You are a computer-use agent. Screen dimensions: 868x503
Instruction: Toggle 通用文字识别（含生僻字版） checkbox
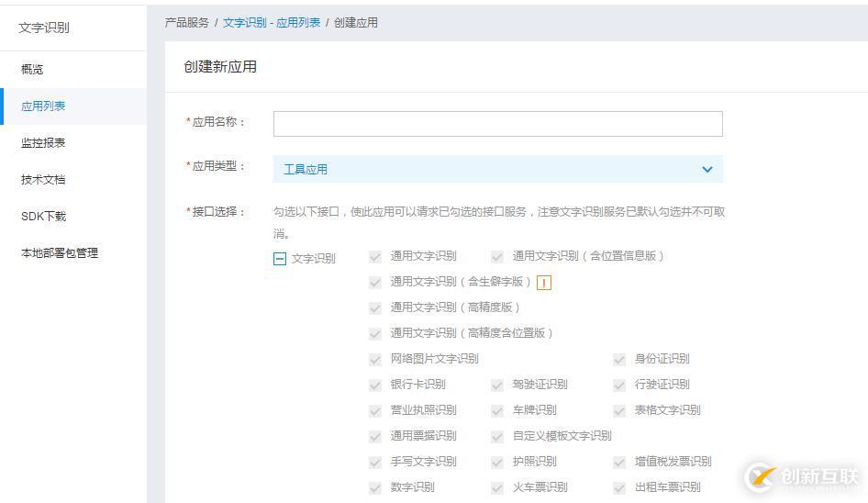[x=375, y=283]
